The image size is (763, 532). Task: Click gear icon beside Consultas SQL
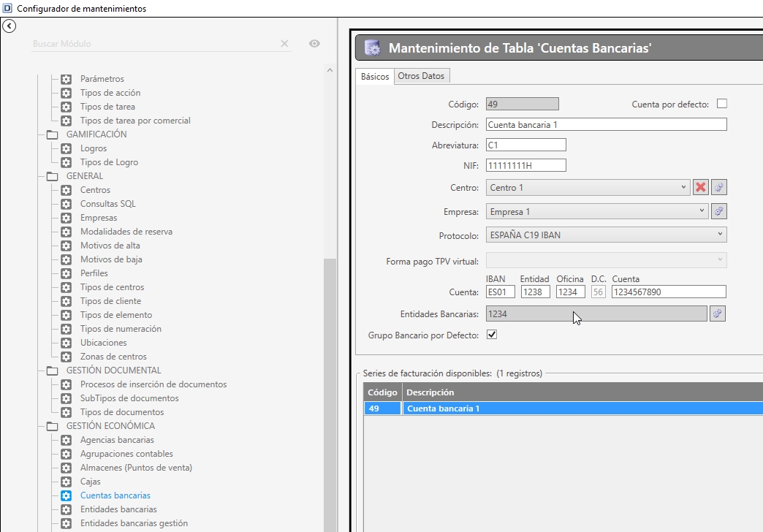(67, 204)
